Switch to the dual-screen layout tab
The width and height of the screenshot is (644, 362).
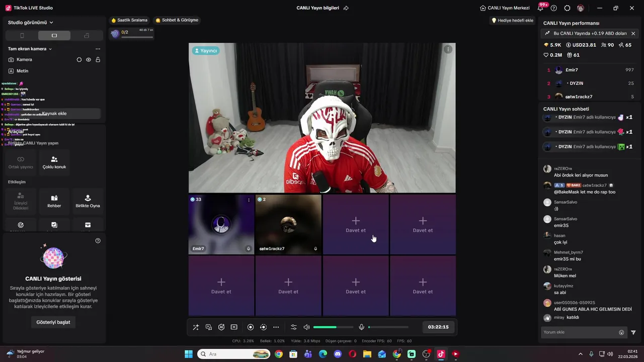pos(87,36)
